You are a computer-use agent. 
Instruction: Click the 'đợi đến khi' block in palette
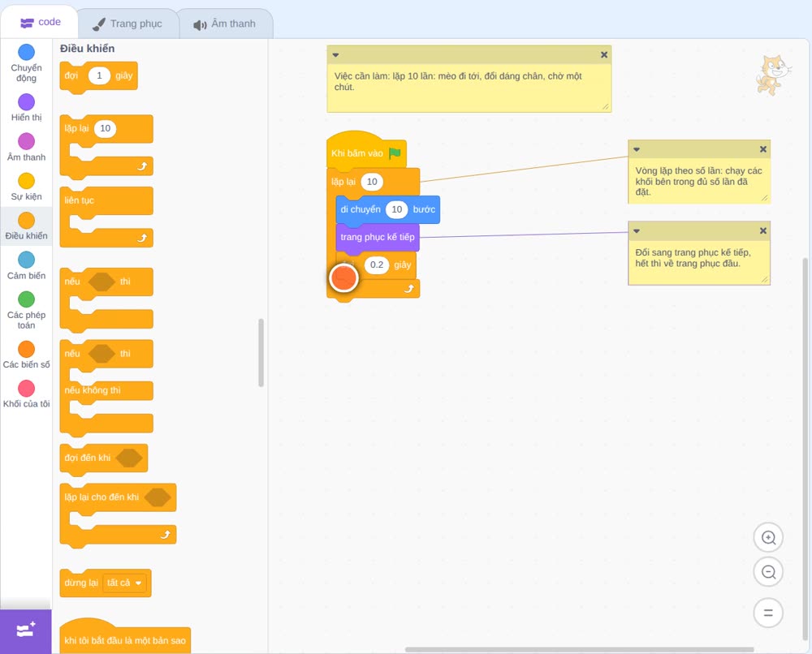104,458
